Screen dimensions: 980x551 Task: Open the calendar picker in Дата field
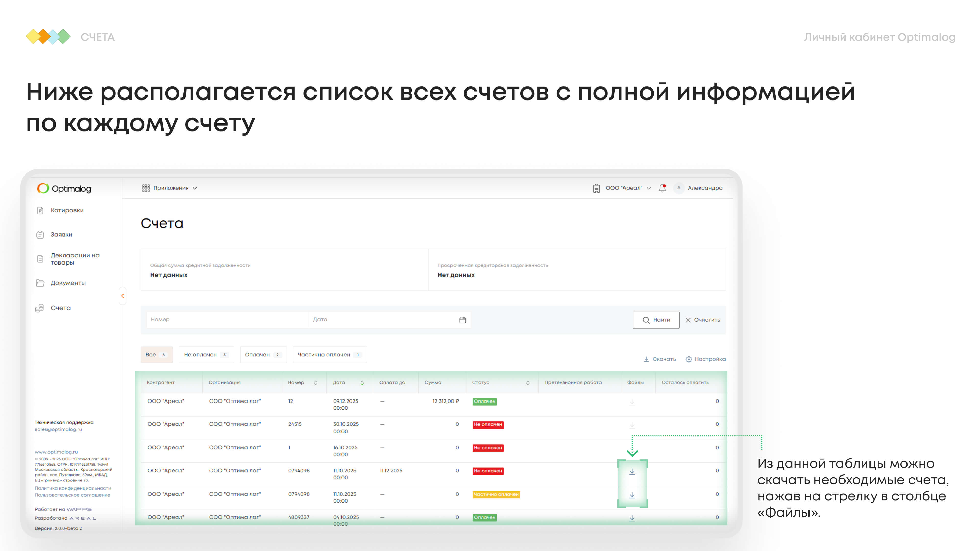point(463,320)
